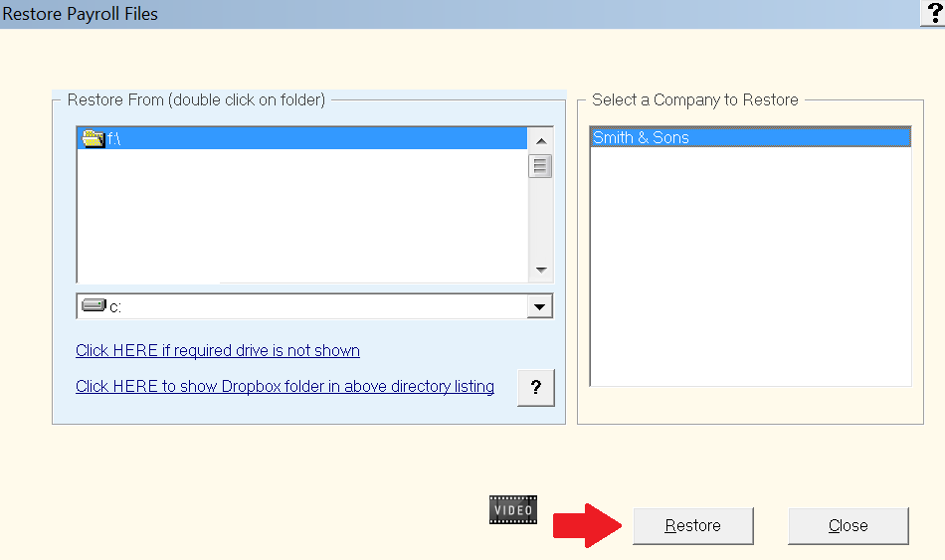
Task: Click the title bar help question mark
Action: click(x=933, y=13)
